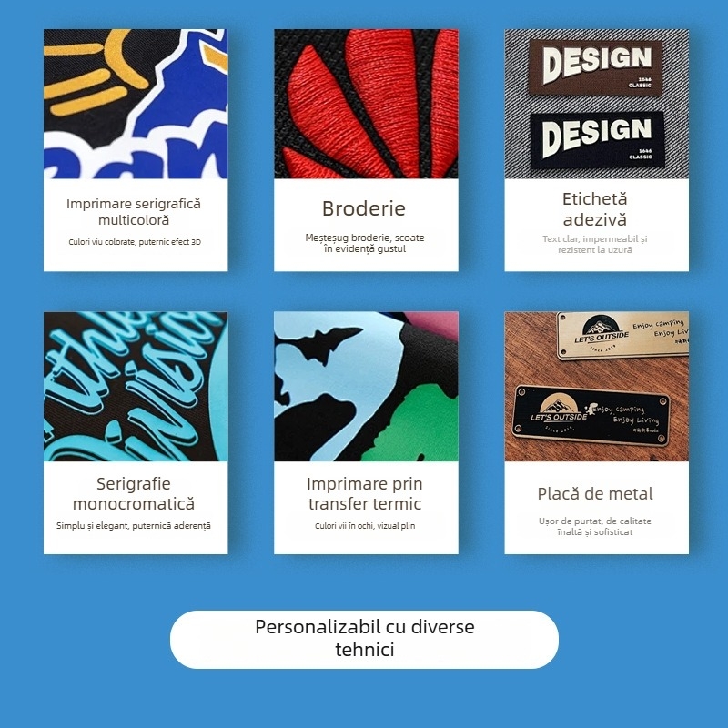Open the red embroidery sample image
Screen dimensions: 728x728
point(366,104)
